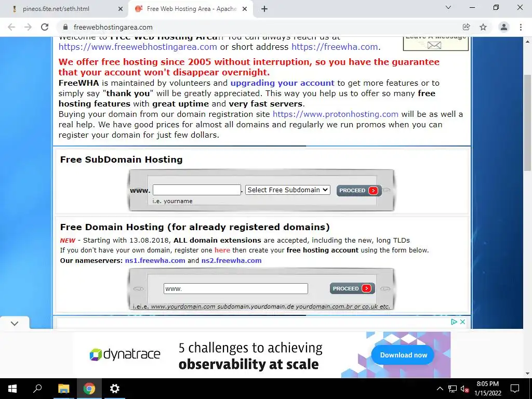Image resolution: width=532 pixels, height=399 pixels.
Task: Click the browser forward arrow
Action: [28, 27]
